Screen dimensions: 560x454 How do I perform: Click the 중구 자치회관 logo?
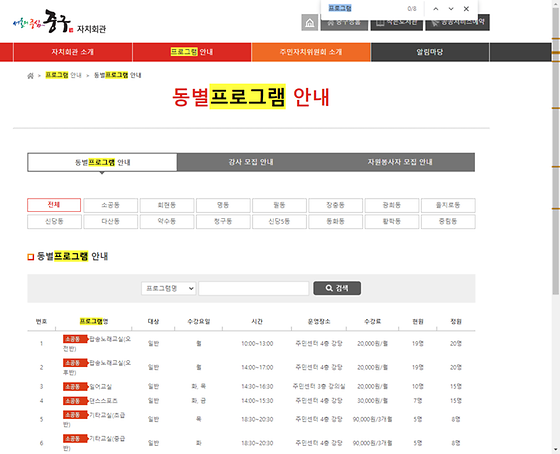click(x=59, y=22)
